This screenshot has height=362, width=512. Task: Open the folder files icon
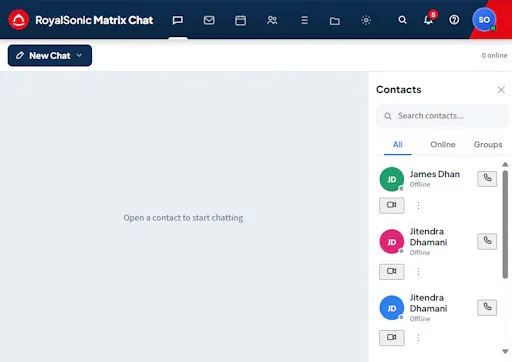coord(335,21)
